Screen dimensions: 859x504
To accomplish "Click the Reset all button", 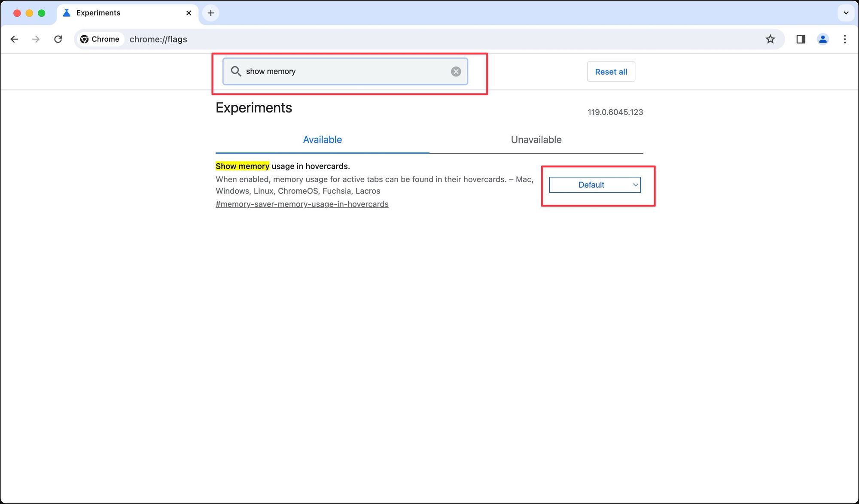I will click(x=610, y=71).
